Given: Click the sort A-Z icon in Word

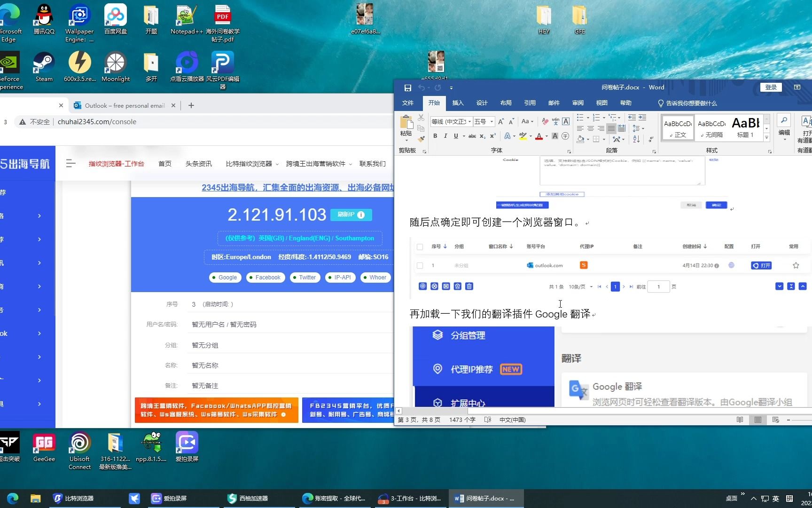Looking at the screenshot, I should [x=636, y=139].
